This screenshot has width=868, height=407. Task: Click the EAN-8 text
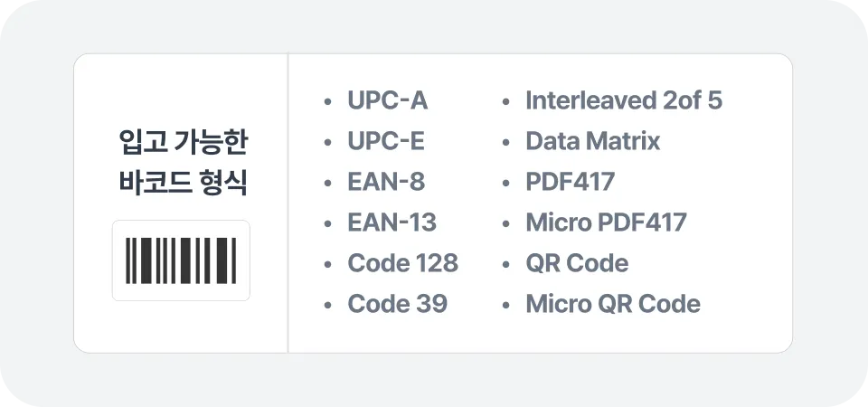385,183
